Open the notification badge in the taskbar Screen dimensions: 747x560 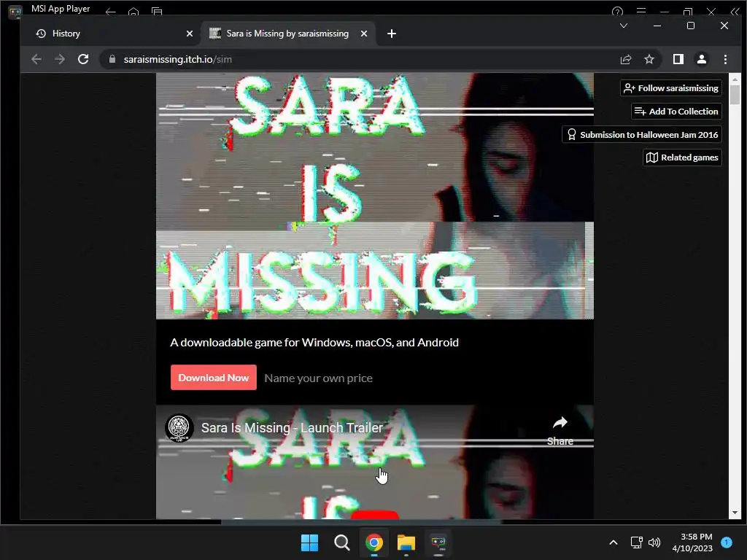point(727,542)
